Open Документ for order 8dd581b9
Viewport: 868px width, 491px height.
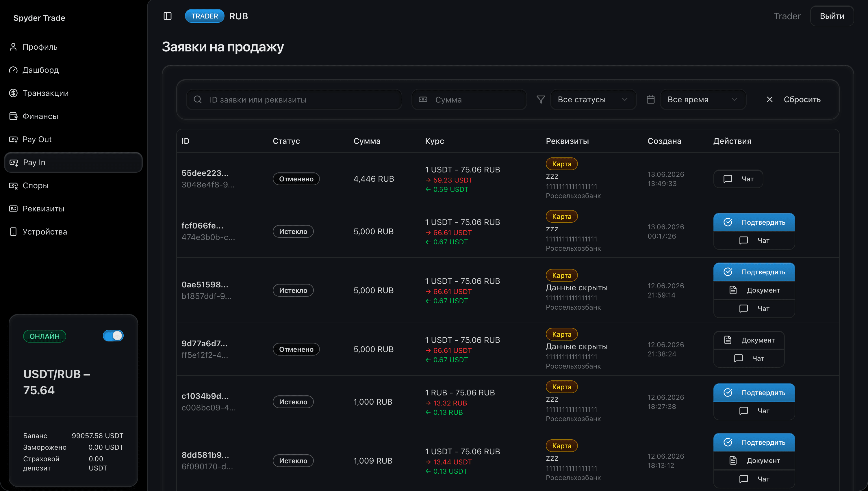coord(754,460)
